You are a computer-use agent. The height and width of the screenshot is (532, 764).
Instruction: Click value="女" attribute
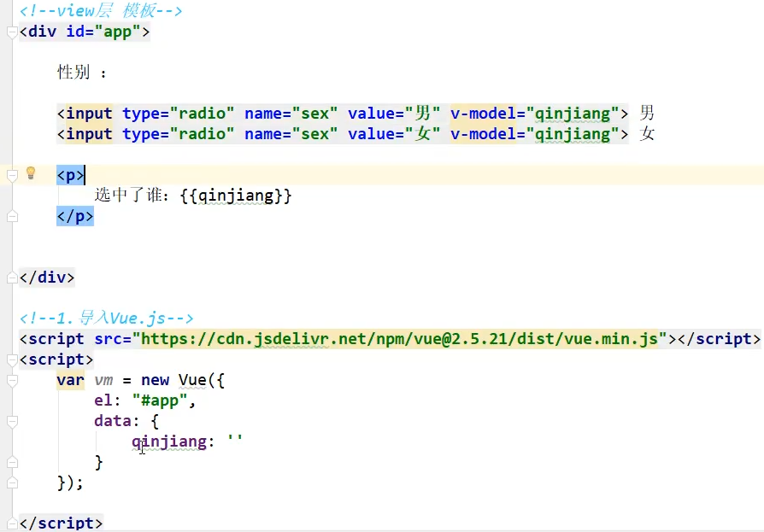tap(394, 134)
